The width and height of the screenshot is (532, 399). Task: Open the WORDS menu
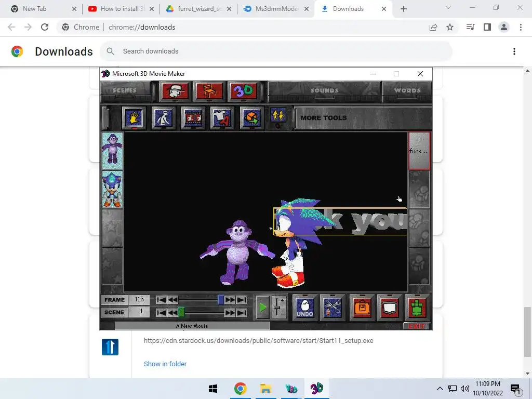(407, 90)
